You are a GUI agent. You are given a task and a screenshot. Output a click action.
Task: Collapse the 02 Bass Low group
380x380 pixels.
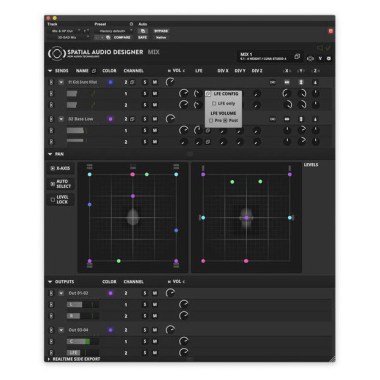coord(61,119)
